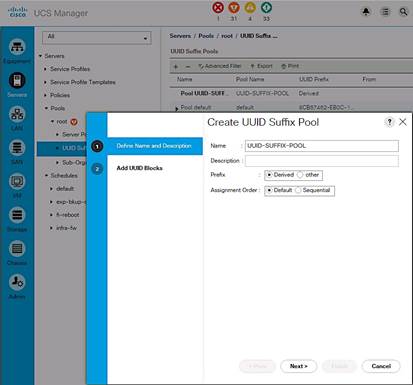Expand the Service Profiles tree node

45,69
